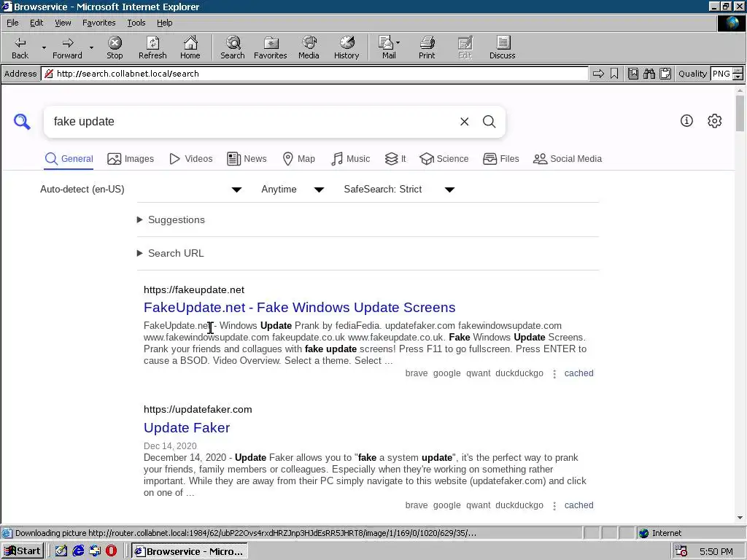The height and width of the screenshot is (560, 747).
Task: Open FakeUpdate.net result title link
Action: [299, 308]
